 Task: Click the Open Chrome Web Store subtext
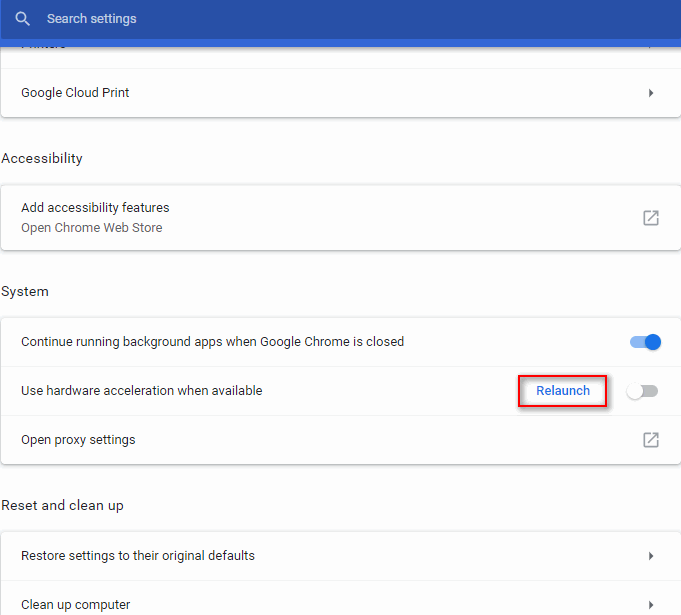(91, 227)
